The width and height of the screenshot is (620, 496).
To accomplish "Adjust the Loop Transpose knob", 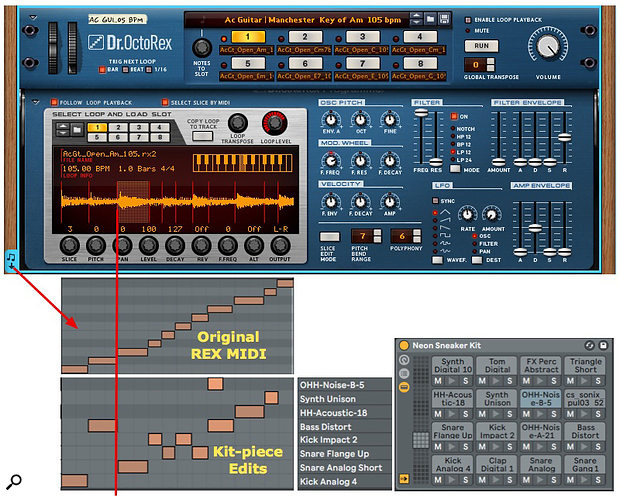I will pos(238,123).
